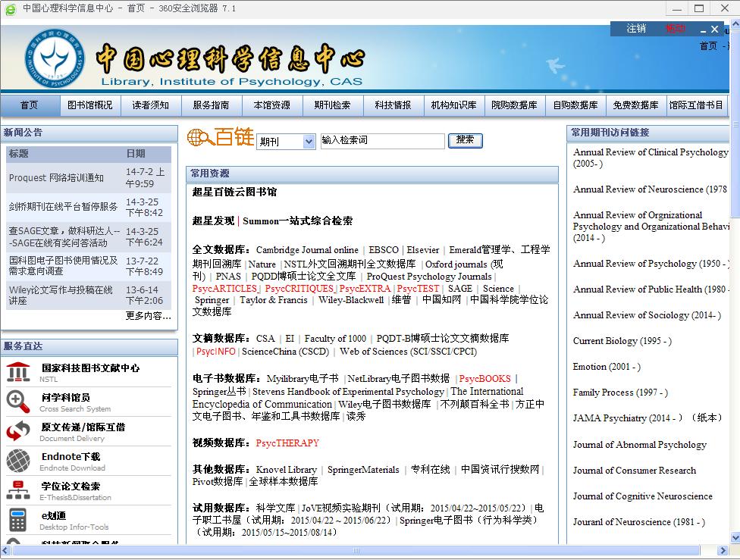Click the vertical scrollbar up arrow
Screen dimensions: 740x560
click(735, 23)
